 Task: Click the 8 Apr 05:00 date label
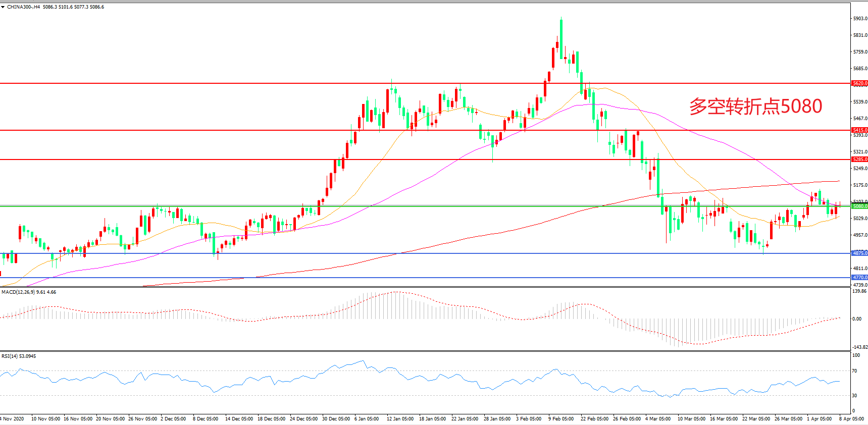tap(851, 419)
